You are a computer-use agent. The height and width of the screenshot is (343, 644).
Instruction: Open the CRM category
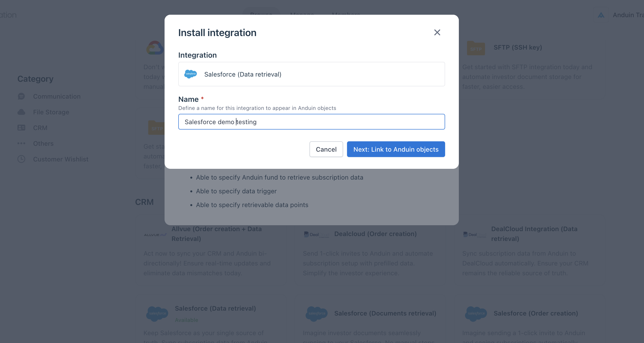(40, 128)
